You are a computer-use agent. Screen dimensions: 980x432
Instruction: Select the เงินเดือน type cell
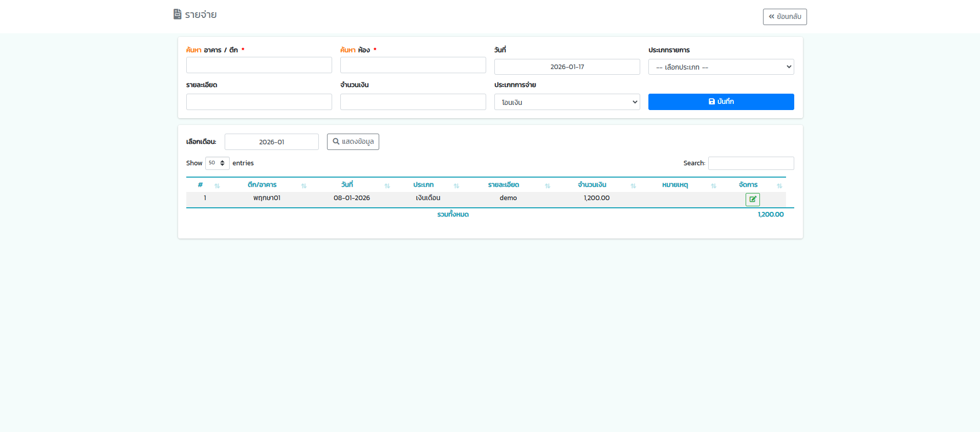(428, 198)
